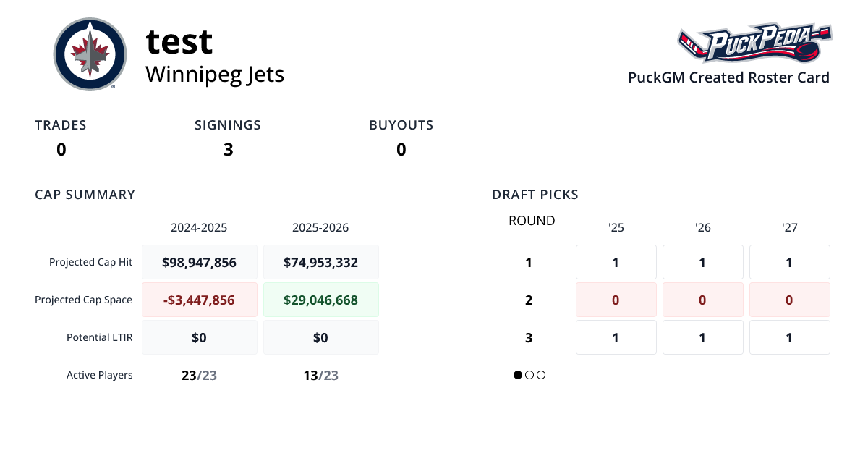Click the '27 draft year header
868x456 pixels.
pyautogui.click(x=789, y=227)
